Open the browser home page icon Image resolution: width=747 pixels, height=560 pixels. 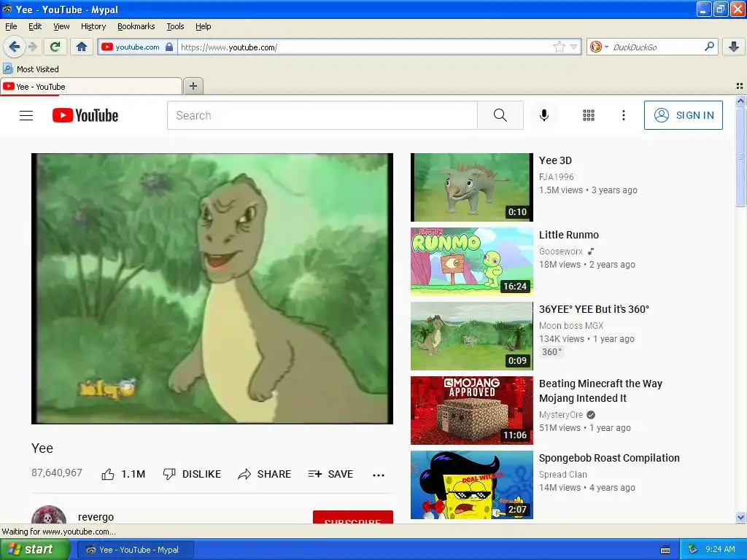(82, 47)
